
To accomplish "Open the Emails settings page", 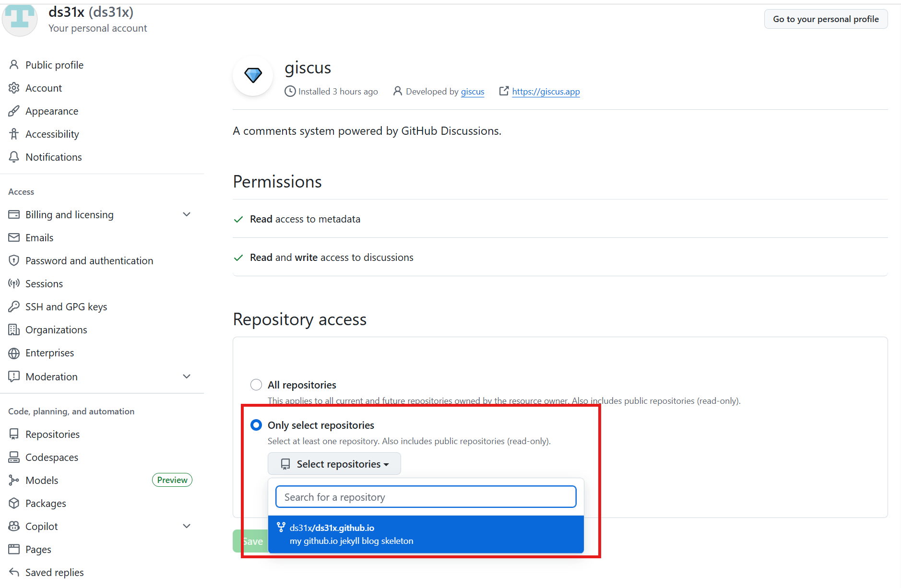I will tap(39, 237).
